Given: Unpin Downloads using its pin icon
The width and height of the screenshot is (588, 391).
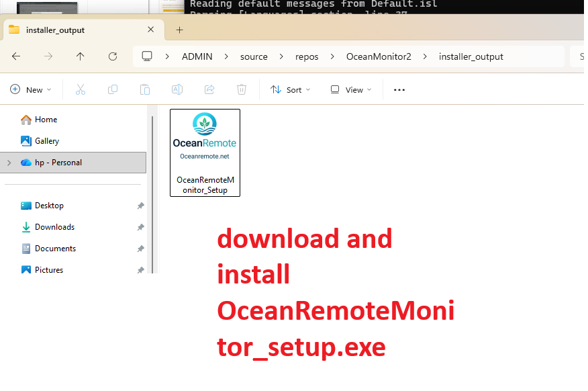Looking at the screenshot, I should (141, 227).
